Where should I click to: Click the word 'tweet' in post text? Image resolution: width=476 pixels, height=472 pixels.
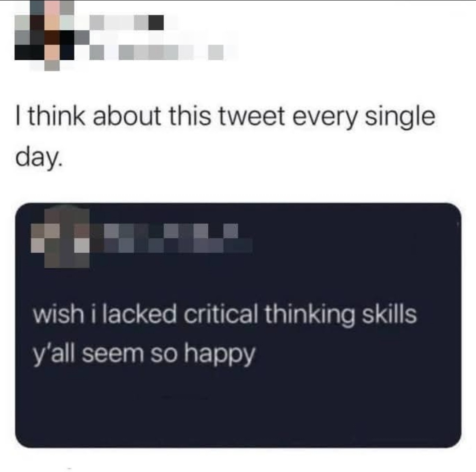[251, 117]
